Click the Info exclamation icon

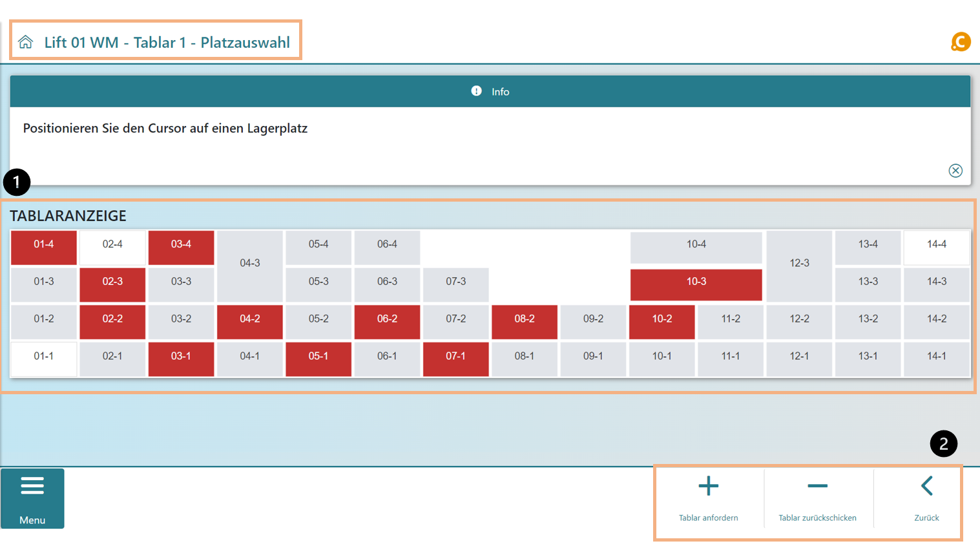coord(476,91)
